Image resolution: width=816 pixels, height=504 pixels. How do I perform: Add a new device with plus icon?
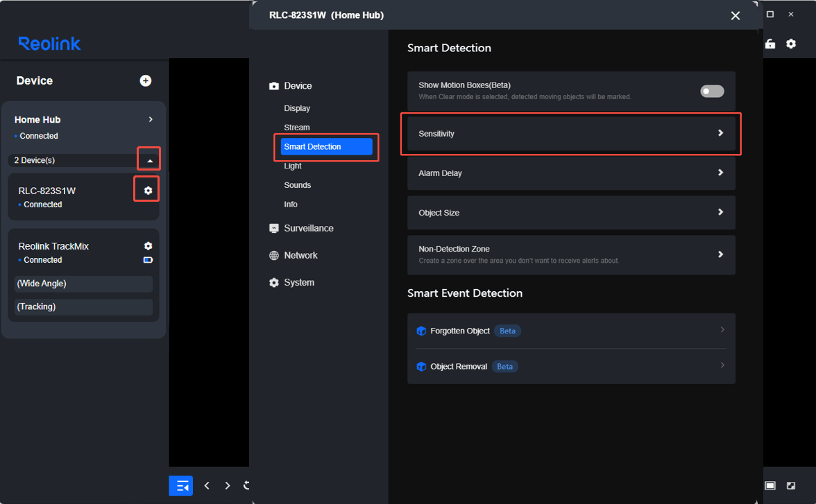146,80
